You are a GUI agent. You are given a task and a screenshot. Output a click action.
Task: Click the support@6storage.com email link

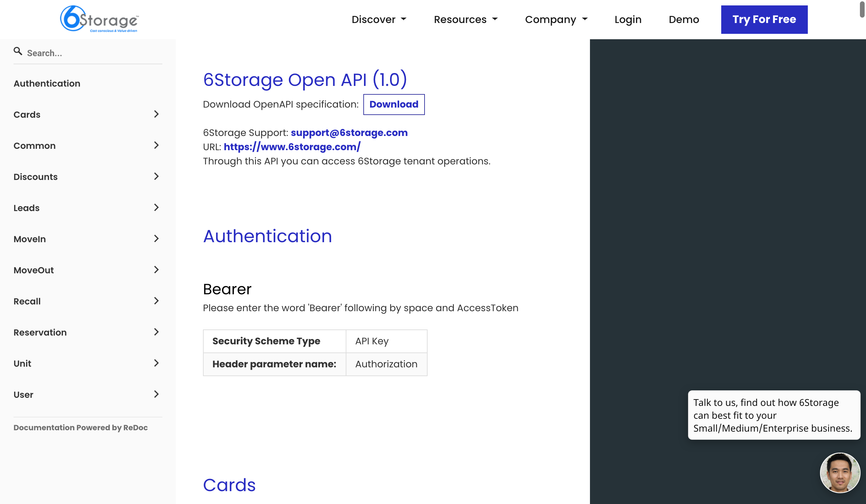click(x=349, y=133)
